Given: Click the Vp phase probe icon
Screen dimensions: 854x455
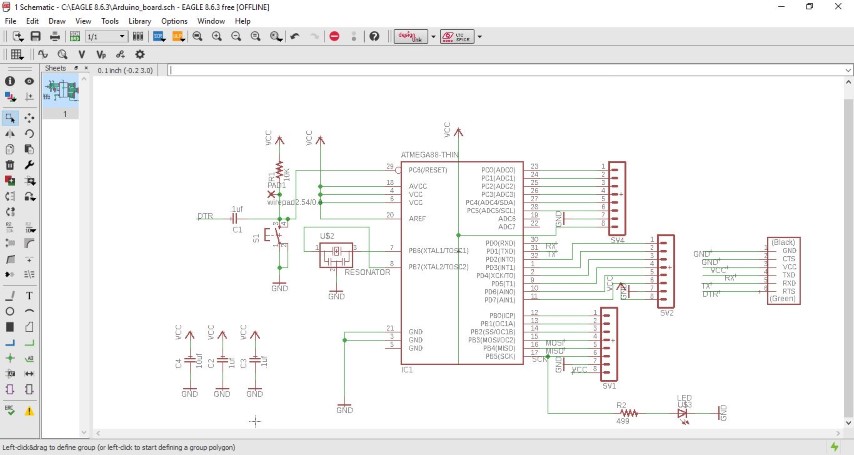Looking at the screenshot, I should coord(101,54).
